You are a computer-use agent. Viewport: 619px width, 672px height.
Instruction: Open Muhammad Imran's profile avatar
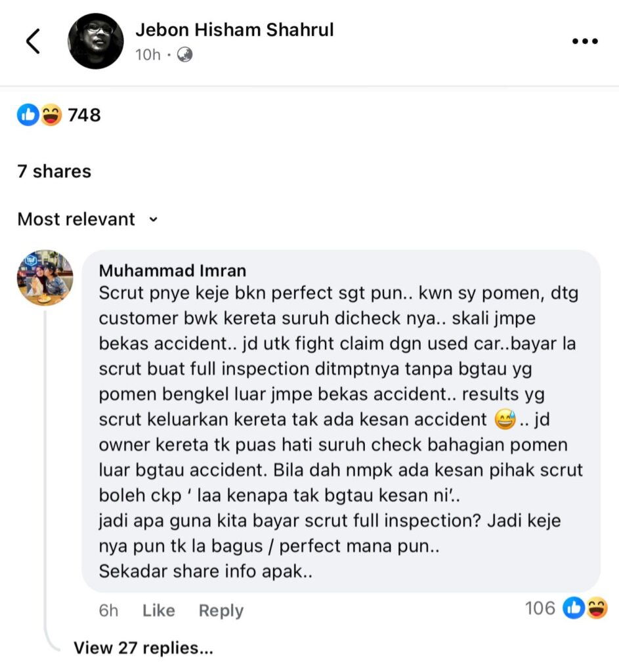[x=45, y=278]
